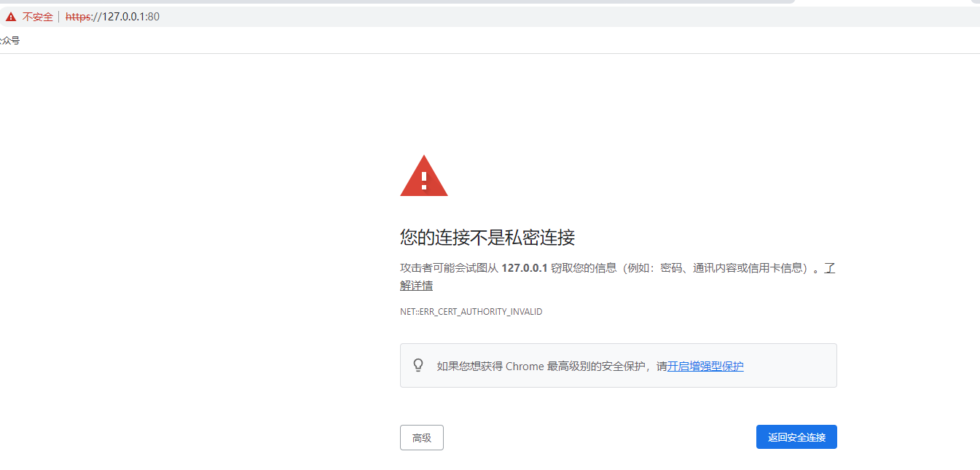This screenshot has width=980, height=470.
Task: Click 返回安全连接 to go back
Action: click(796, 436)
